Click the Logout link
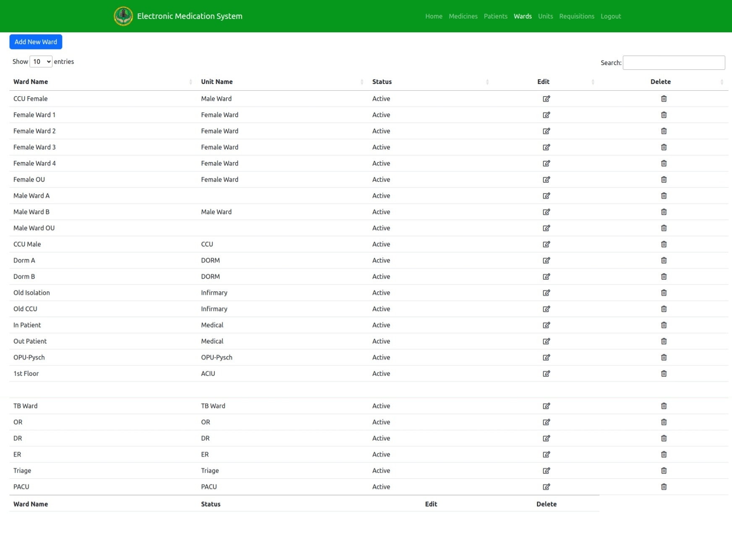Screen dimensions: 732x560 pyautogui.click(x=610, y=16)
